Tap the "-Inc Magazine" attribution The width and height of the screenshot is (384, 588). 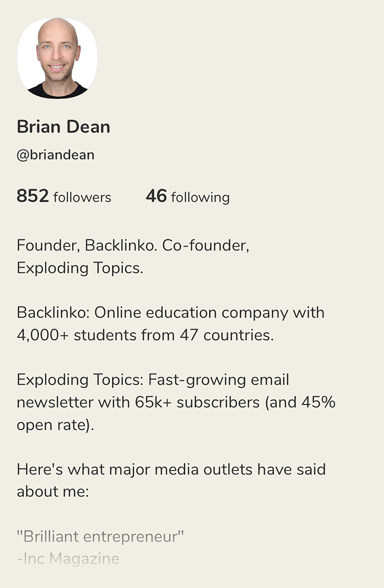(x=68, y=559)
